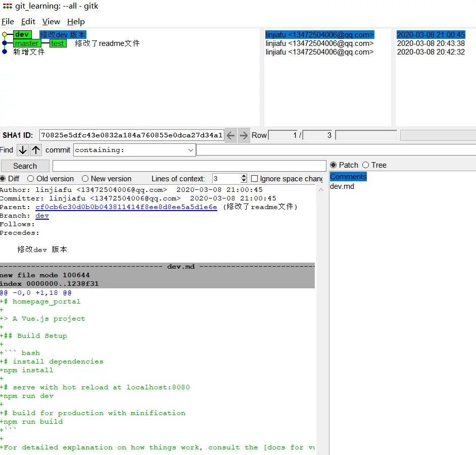Open parent commit cf0cb6c3 hash link
Screen dimensions: 476x455
[x=126, y=207]
